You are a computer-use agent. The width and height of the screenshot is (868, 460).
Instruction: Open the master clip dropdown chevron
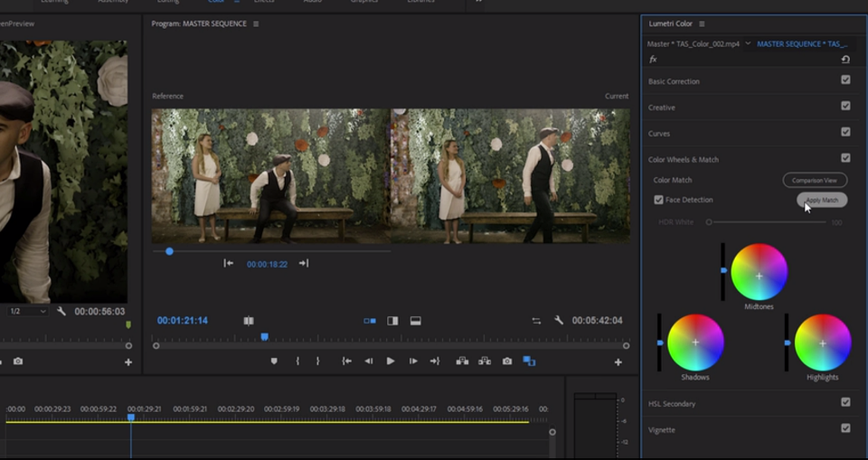[x=748, y=43]
